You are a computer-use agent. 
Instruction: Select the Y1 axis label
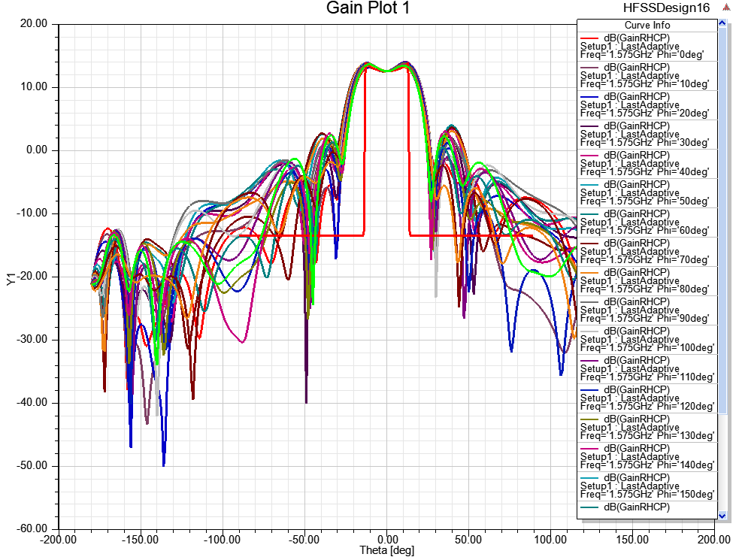click(x=11, y=279)
